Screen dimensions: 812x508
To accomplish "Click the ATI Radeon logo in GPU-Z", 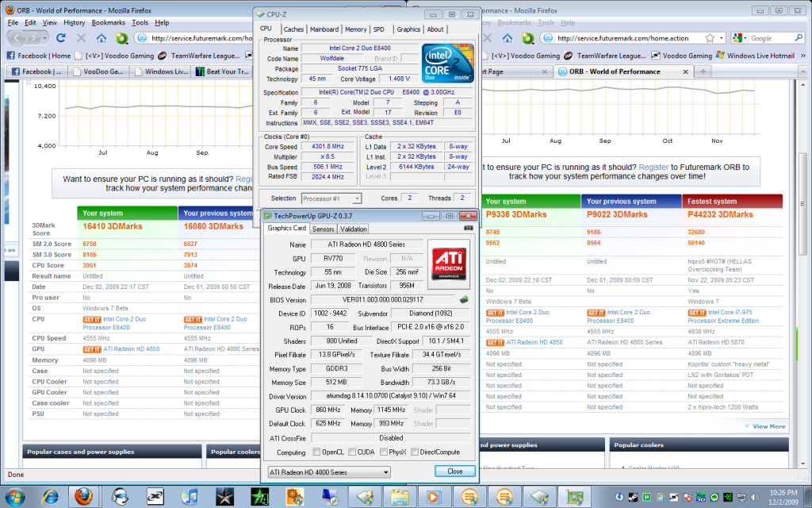I will click(449, 264).
